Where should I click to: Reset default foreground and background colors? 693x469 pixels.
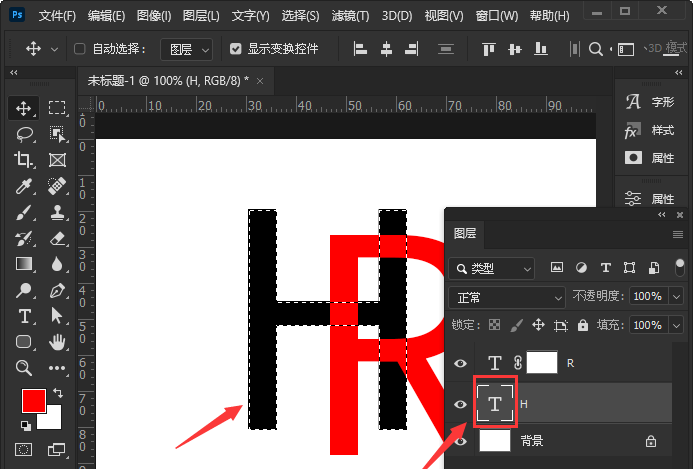pyautogui.click(x=26, y=425)
